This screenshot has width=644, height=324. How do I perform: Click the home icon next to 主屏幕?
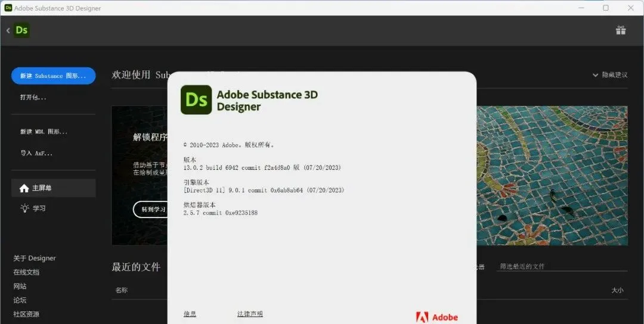[24, 188]
